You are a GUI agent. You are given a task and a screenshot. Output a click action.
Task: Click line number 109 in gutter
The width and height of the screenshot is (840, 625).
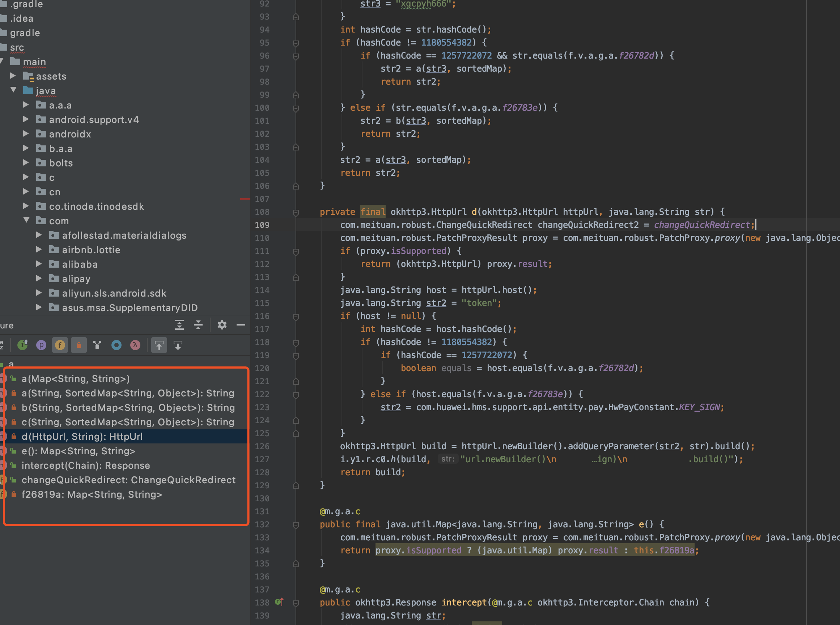pyautogui.click(x=262, y=225)
